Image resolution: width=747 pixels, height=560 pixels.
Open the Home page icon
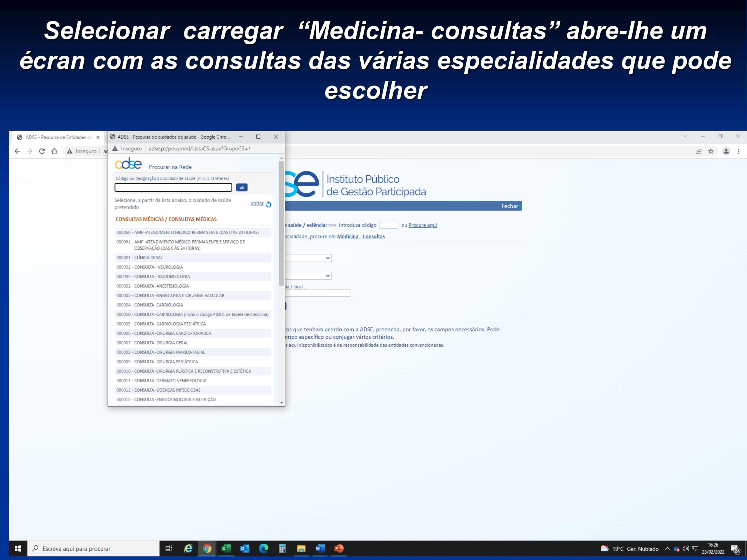click(54, 151)
